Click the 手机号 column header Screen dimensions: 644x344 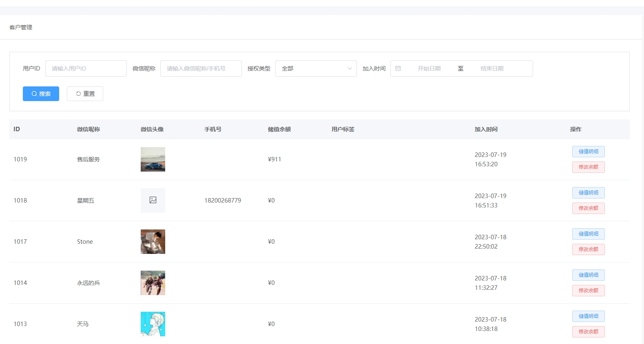click(x=213, y=129)
